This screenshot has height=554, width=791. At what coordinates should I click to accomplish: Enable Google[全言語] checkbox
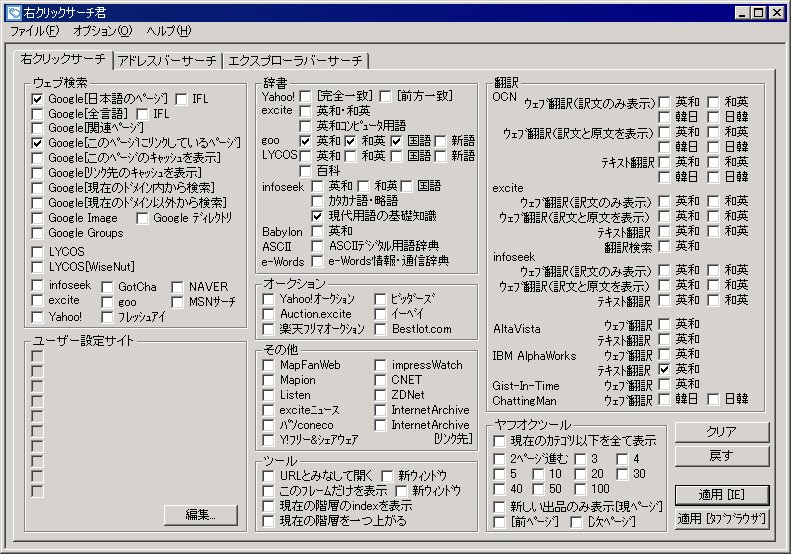(37, 114)
